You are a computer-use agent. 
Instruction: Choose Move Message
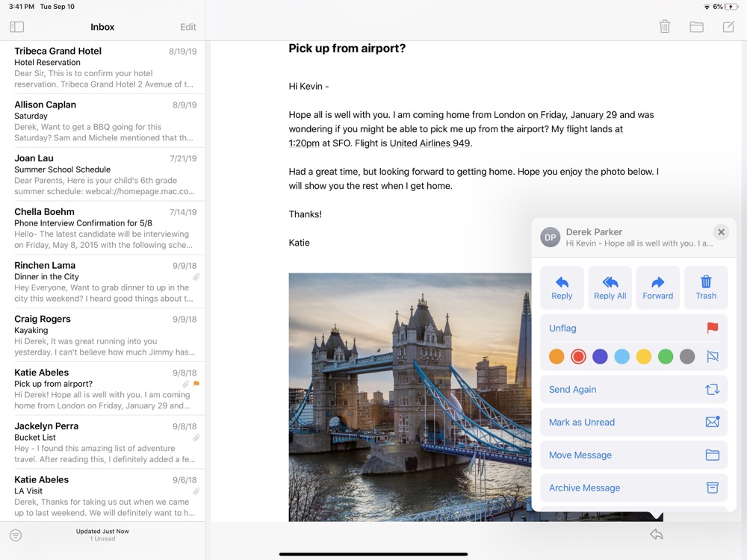click(x=633, y=455)
